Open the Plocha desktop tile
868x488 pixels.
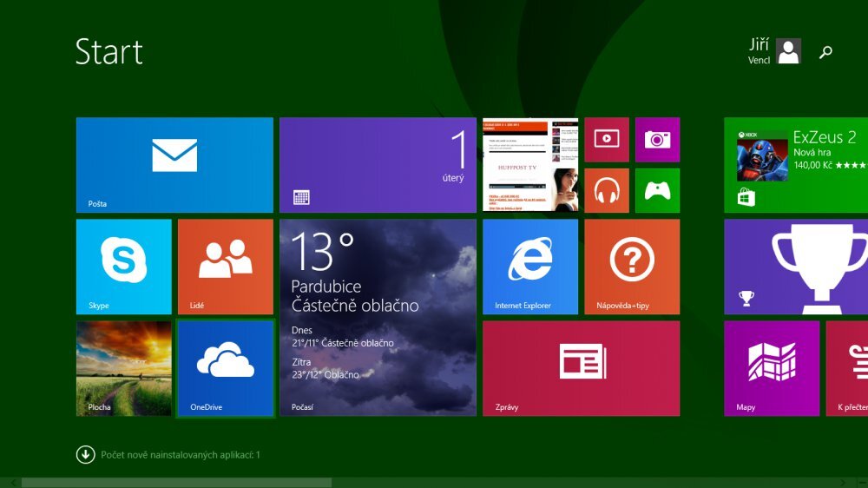tap(123, 368)
